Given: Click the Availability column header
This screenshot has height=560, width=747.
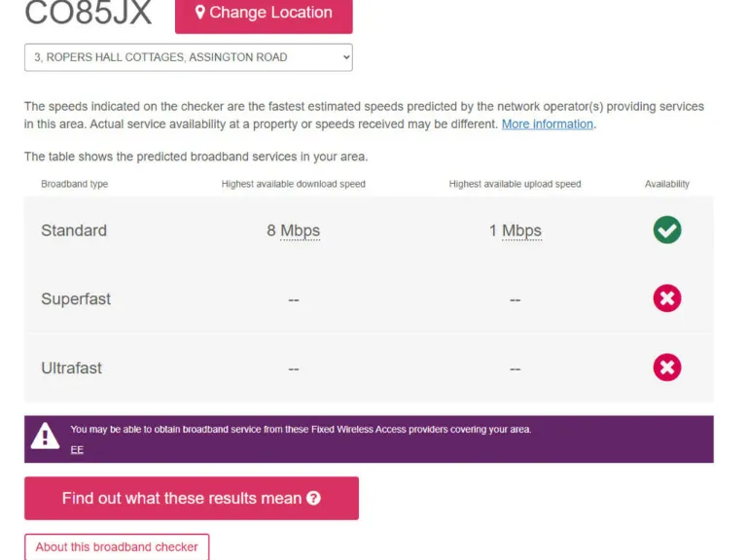Looking at the screenshot, I should coord(667,184).
